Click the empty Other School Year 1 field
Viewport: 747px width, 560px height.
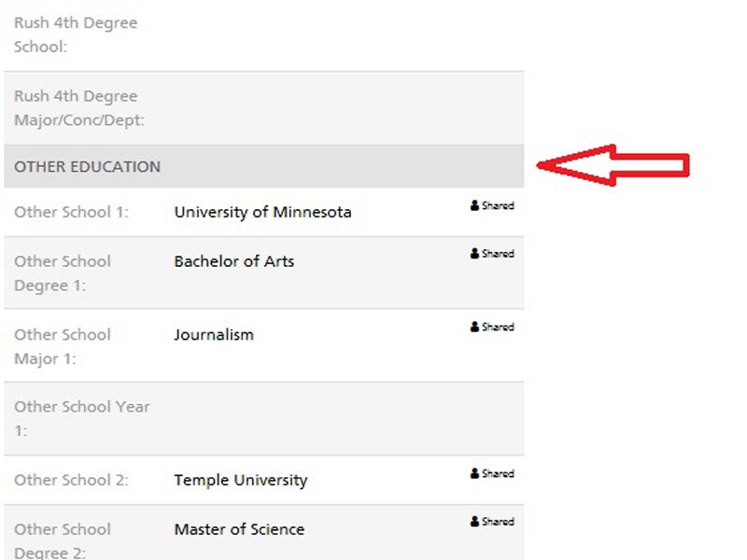336,418
